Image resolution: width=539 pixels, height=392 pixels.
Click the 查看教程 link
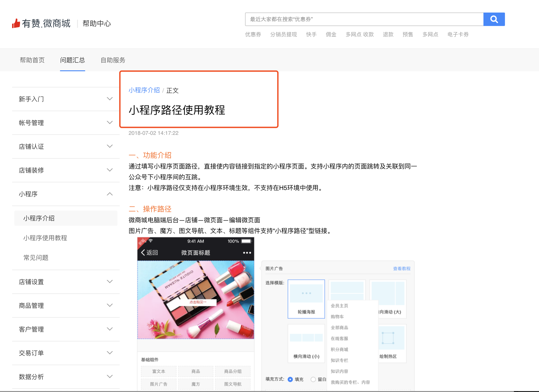[x=401, y=268]
